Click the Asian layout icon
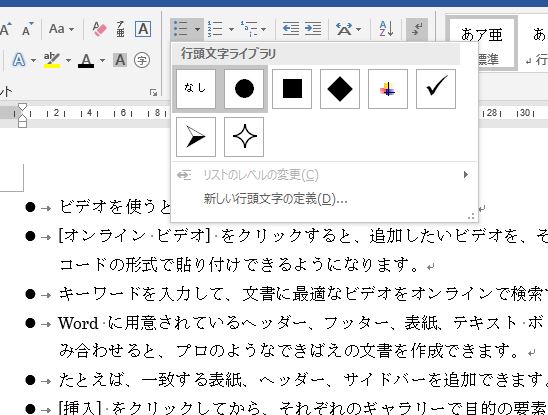 344,29
